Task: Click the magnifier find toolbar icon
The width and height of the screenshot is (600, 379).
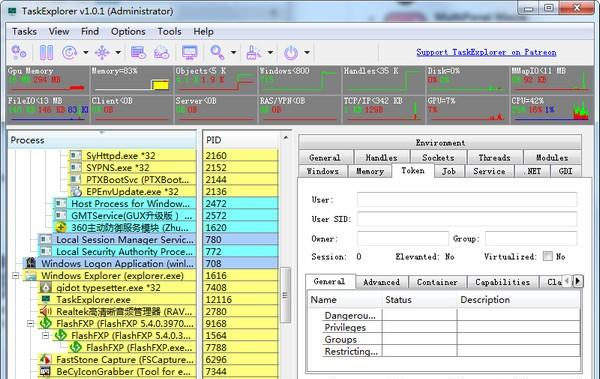Action: click(x=217, y=52)
